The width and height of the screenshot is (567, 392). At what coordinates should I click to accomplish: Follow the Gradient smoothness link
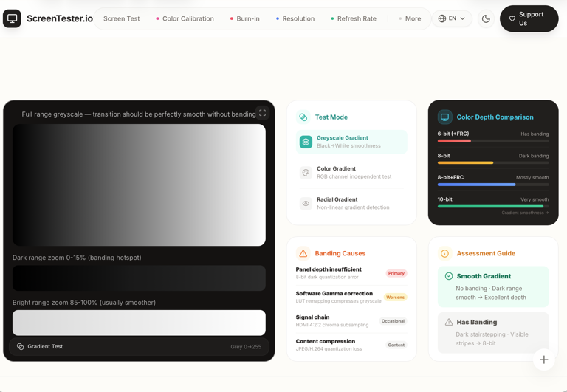(x=525, y=213)
